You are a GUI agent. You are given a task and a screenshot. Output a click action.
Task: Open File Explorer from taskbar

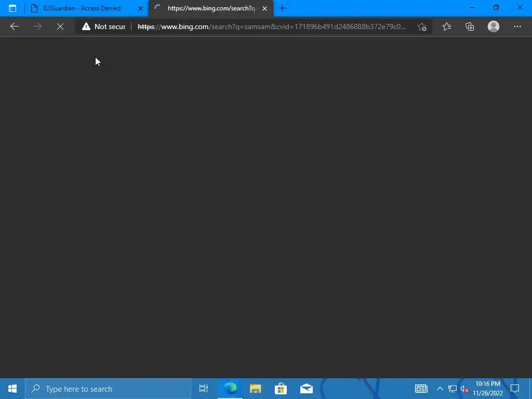(256, 389)
